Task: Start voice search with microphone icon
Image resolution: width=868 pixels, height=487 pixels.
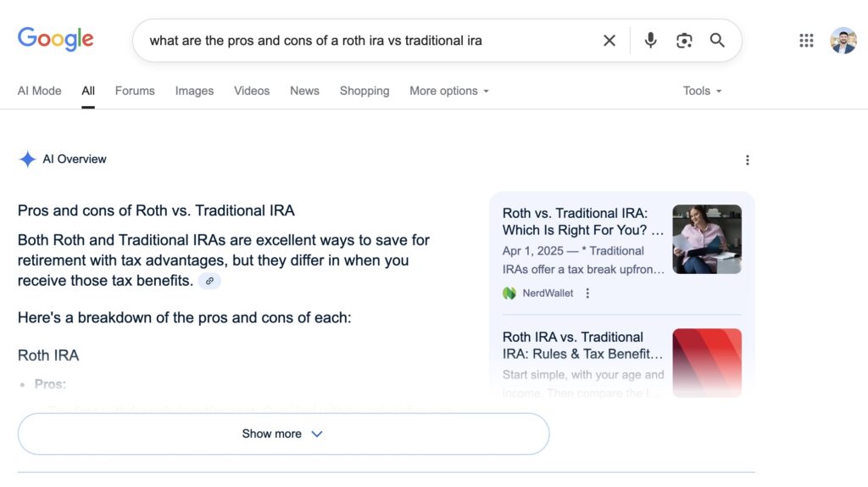Action: point(650,40)
